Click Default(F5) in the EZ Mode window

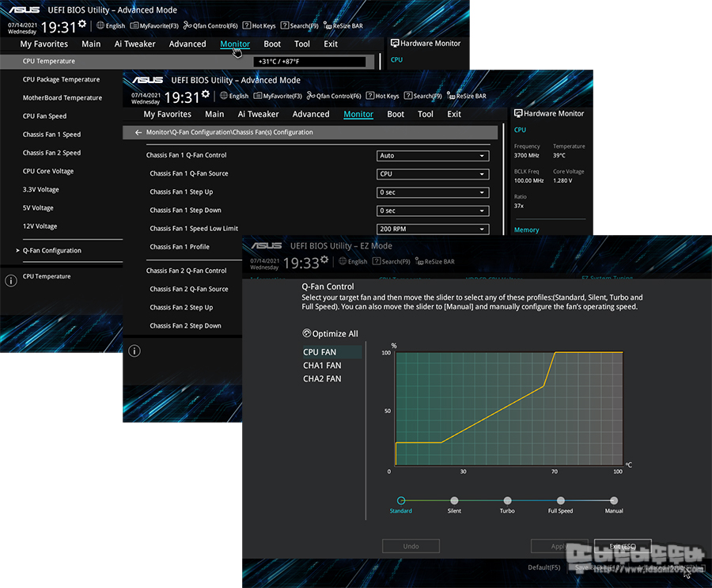544,567
